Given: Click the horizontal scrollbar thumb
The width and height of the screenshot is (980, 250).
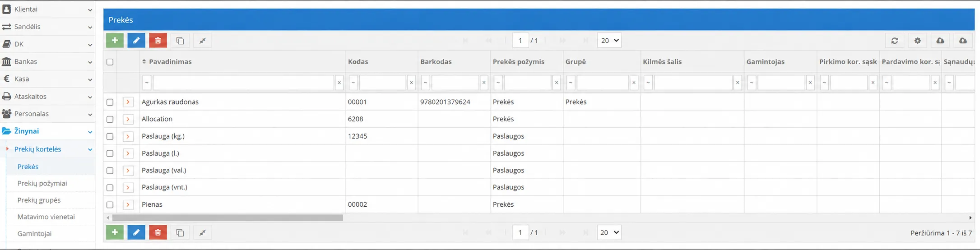Looking at the screenshot, I should 228,218.
